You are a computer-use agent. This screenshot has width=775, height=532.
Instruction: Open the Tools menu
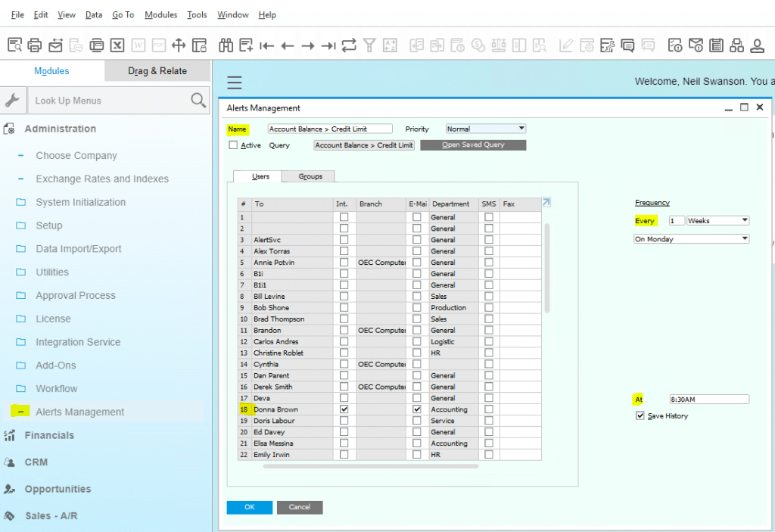[197, 14]
